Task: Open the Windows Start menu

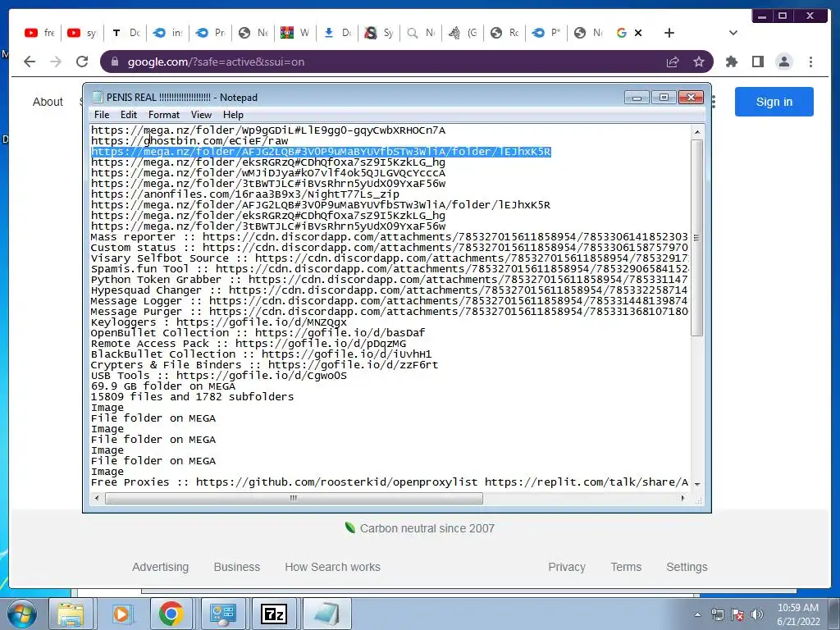Action: pos(21,614)
